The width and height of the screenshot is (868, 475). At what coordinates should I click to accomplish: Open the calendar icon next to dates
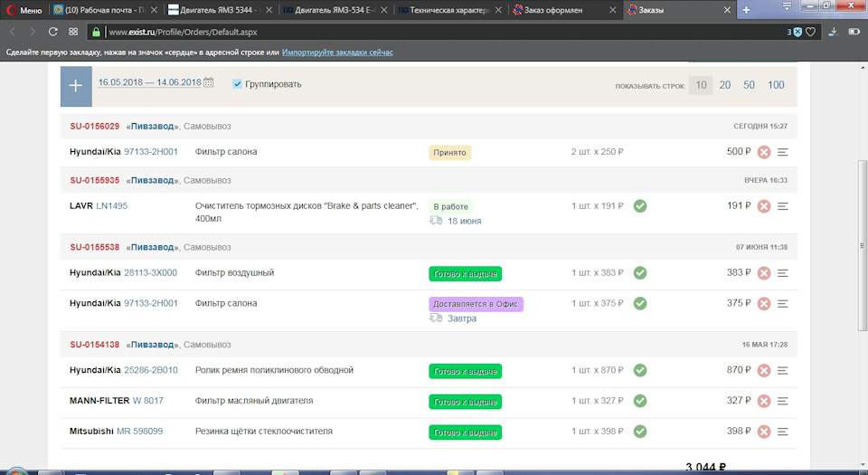(208, 82)
